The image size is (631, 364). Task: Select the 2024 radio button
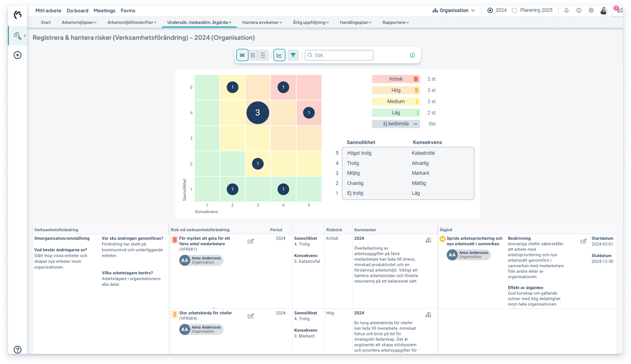pos(490,10)
